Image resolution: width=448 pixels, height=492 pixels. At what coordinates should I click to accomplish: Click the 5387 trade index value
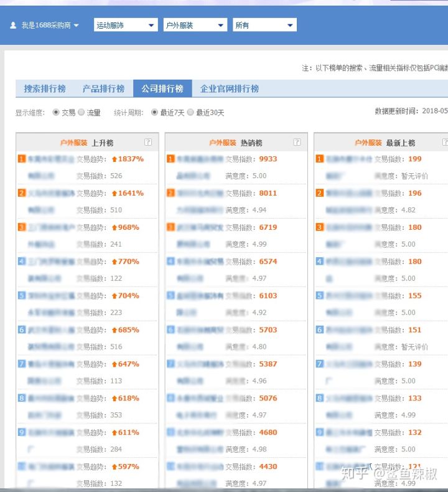(268, 364)
